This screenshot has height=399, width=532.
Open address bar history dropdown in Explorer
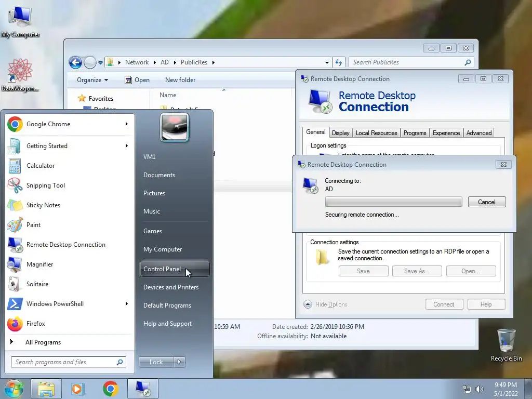point(327,62)
